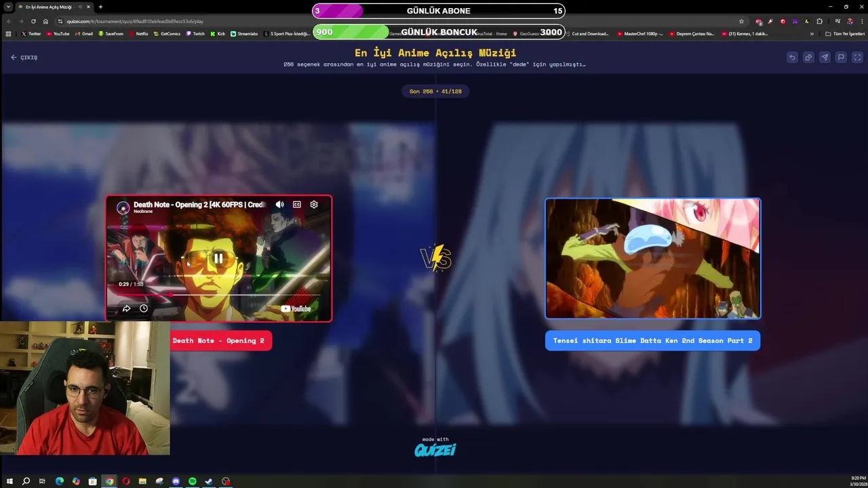Screen dimensions: 868x488
Task: Undo the last choice
Action: (792, 58)
